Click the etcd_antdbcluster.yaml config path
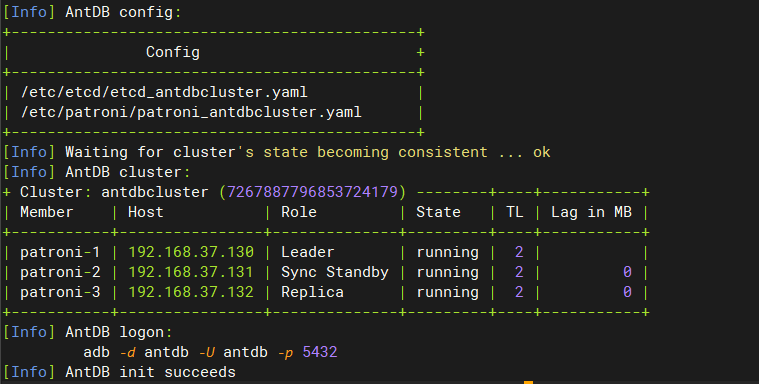759x384 pixels. [164, 92]
